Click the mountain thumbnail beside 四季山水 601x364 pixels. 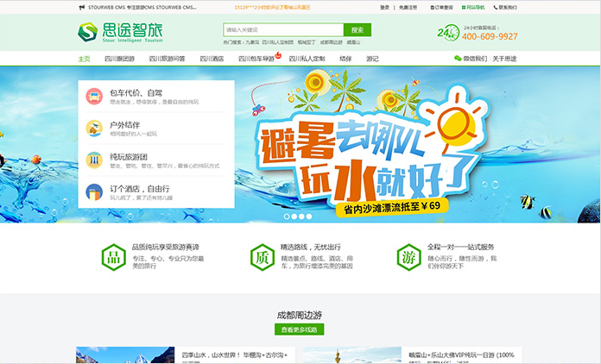point(125,355)
